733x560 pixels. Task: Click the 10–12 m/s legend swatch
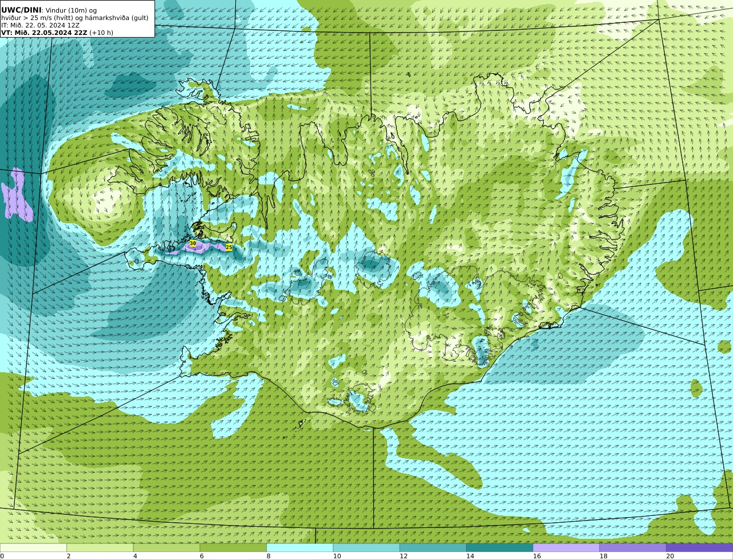tap(366, 547)
